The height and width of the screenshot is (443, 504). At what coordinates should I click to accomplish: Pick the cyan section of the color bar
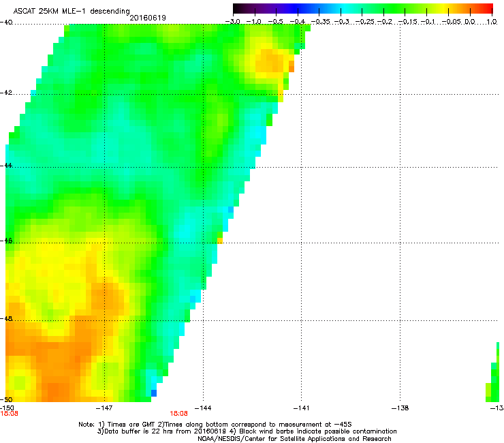(x=343, y=8)
